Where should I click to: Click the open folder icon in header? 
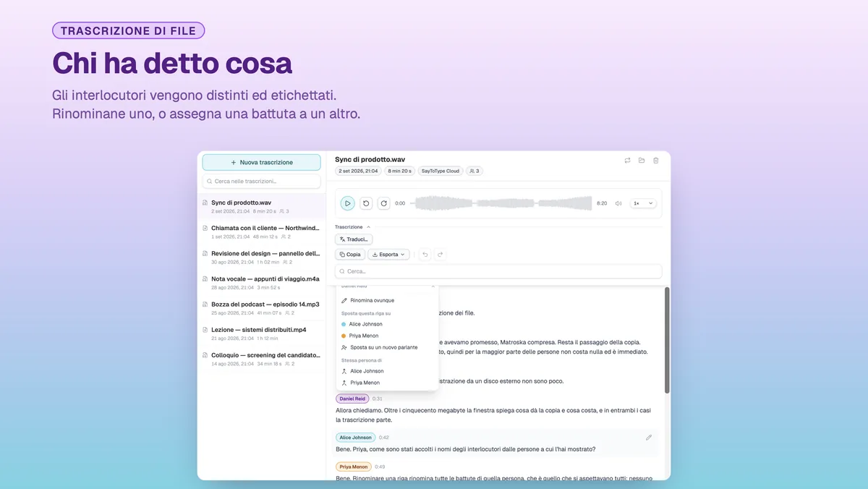(642, 161)
